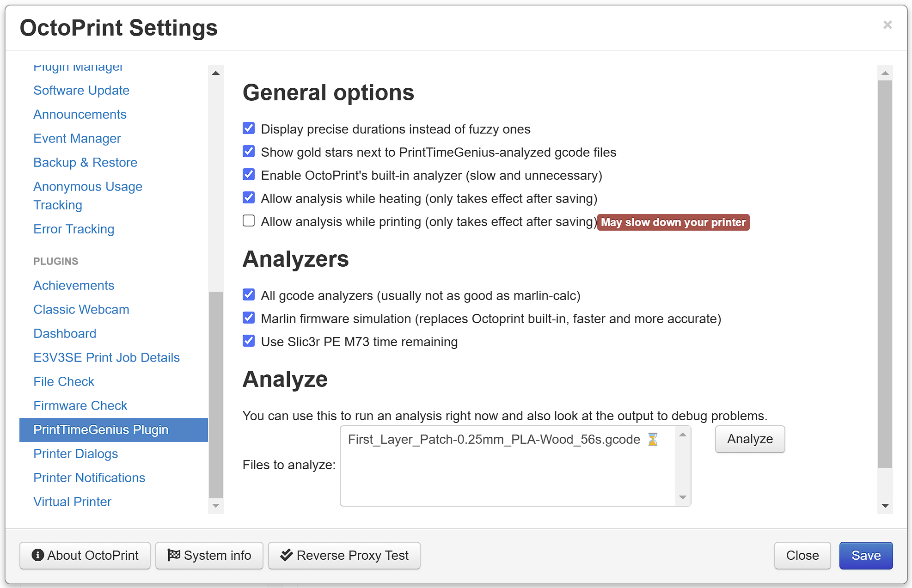
Task: Click 'May slow down your printer' warning label
Action: [x=673, y=222]
